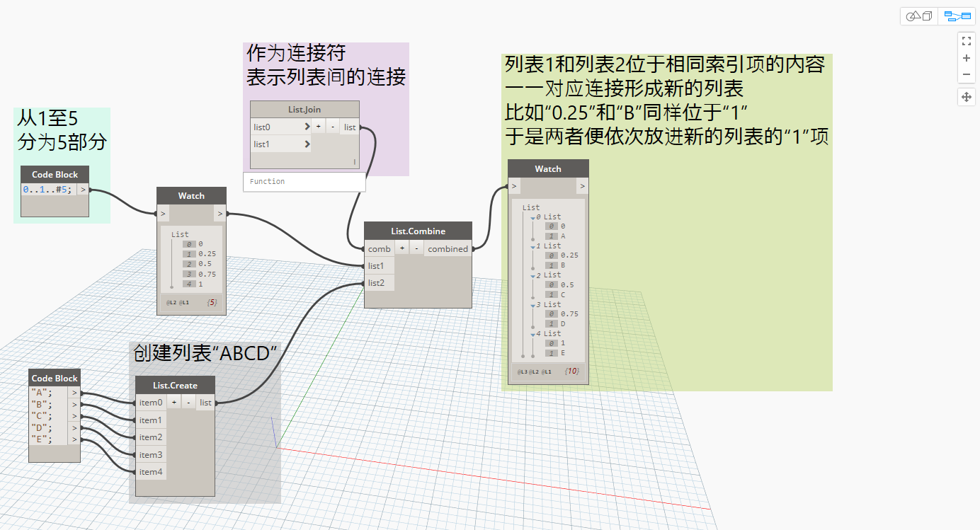Remove an input port from List.Combine

click(x=416, y=249)
